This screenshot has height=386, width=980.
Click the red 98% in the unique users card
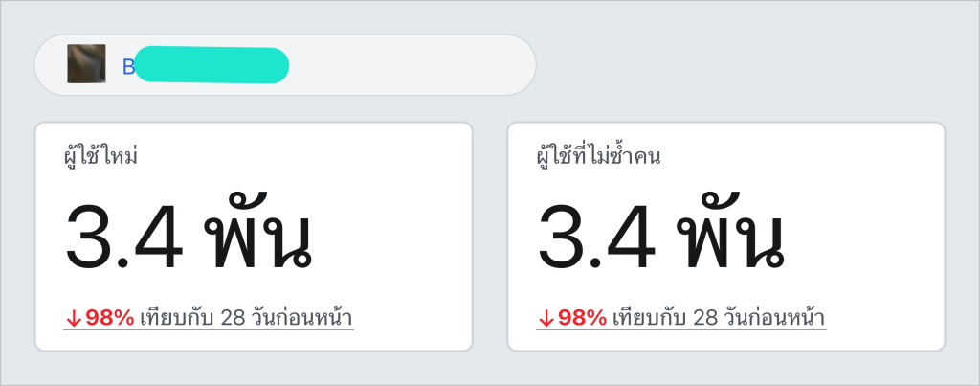[583, 318]
